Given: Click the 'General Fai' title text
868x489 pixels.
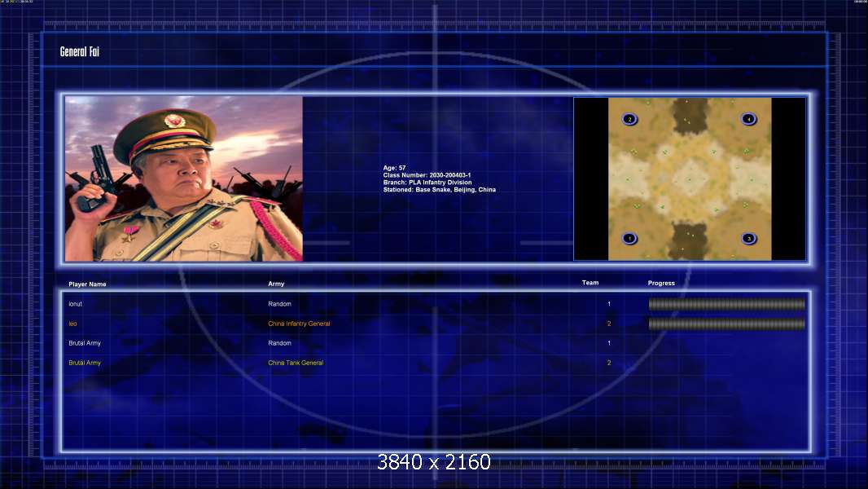Looking at the screenshot, I should [80, 51].
